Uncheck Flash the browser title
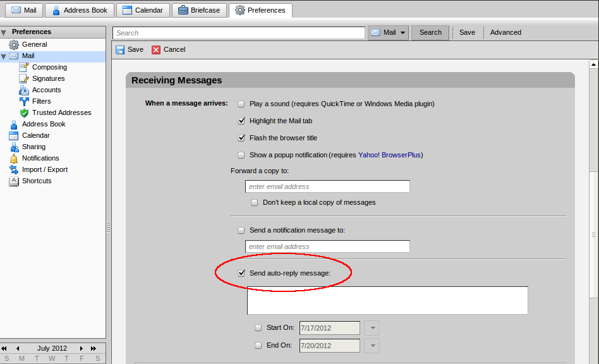Viewport: 599px width, 364px height. [241, 138]
